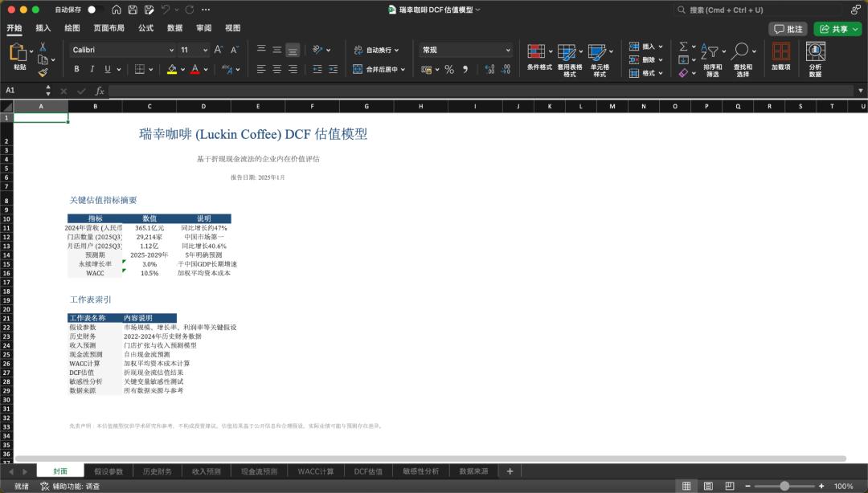Increase decimal places
This screenshot has width=868, height=493.
pyautogui.click(x=489, y=69)
